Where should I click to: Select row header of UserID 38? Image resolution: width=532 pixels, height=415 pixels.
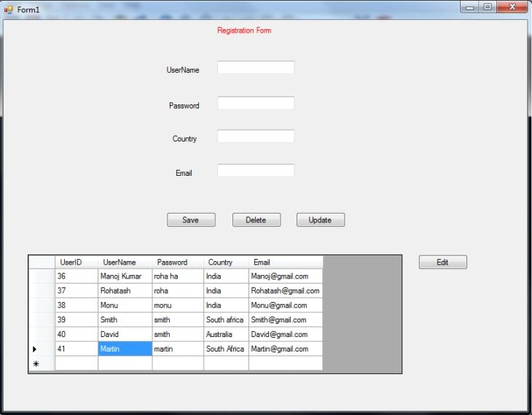(x=42, y=305)
